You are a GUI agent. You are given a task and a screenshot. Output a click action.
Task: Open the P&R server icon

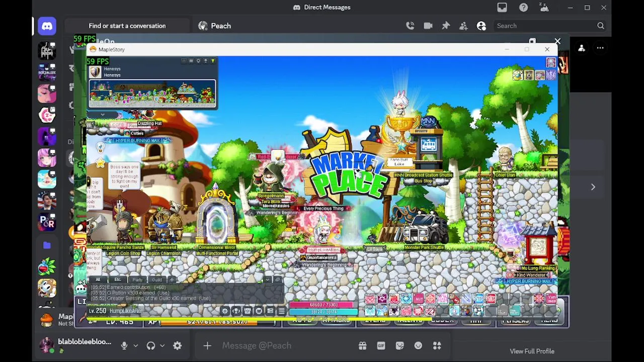coord(47,222)
